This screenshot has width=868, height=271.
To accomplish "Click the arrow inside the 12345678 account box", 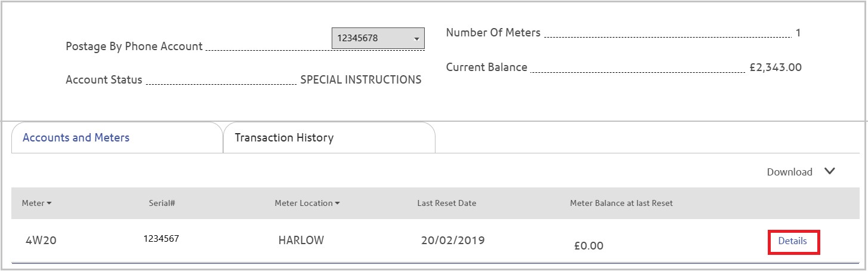I will (x=416, y=39).
